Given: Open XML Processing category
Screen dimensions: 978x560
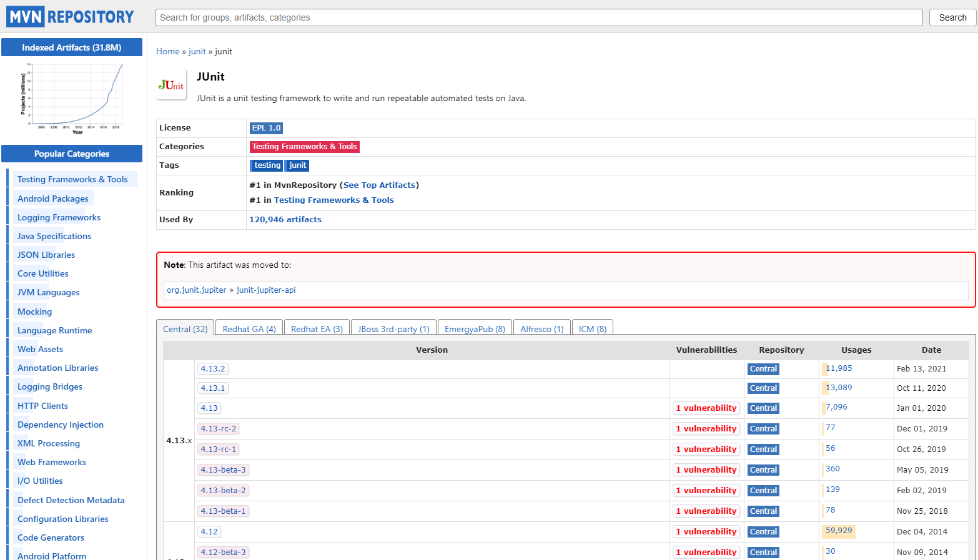Looking at the screenshot, I should click(x=49, y=443).
